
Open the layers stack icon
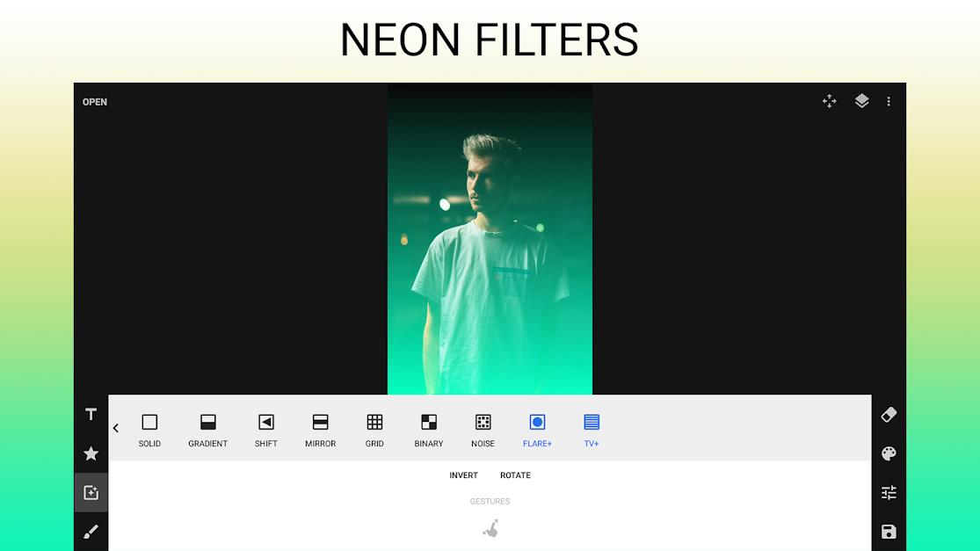click(862, 101)
